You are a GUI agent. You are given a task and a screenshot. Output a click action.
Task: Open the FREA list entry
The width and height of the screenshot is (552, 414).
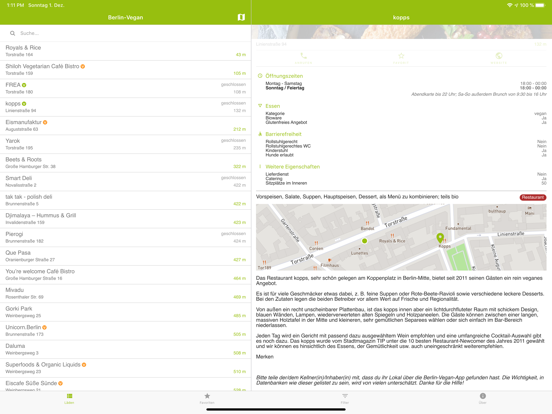(x=125, y=88)
